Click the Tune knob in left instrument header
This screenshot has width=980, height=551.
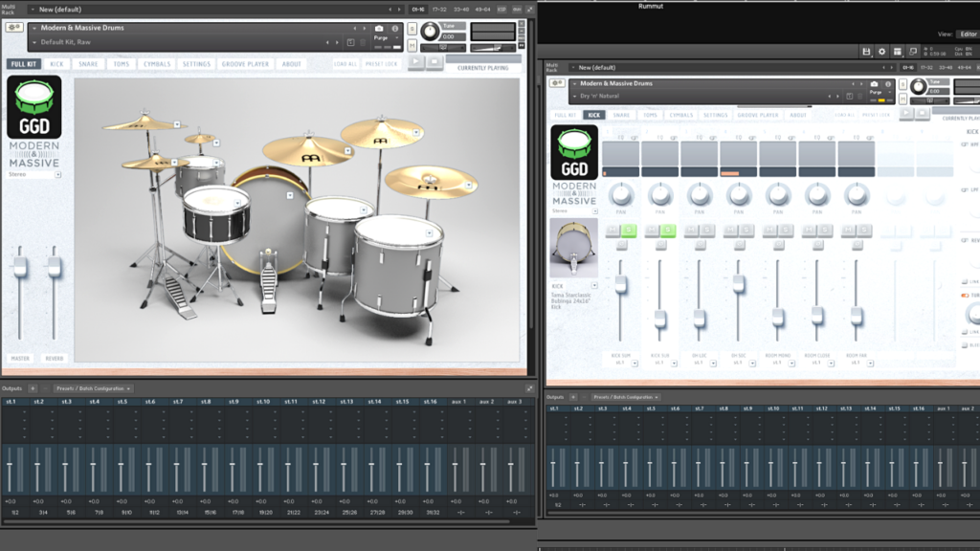pyautogui.click(x=430, y=31)
